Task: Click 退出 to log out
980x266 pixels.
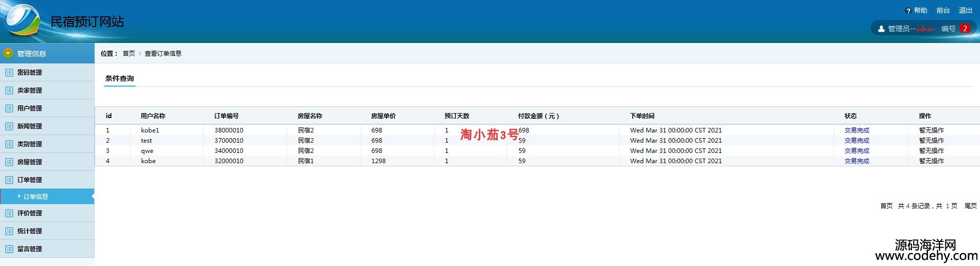Action: 965,10
